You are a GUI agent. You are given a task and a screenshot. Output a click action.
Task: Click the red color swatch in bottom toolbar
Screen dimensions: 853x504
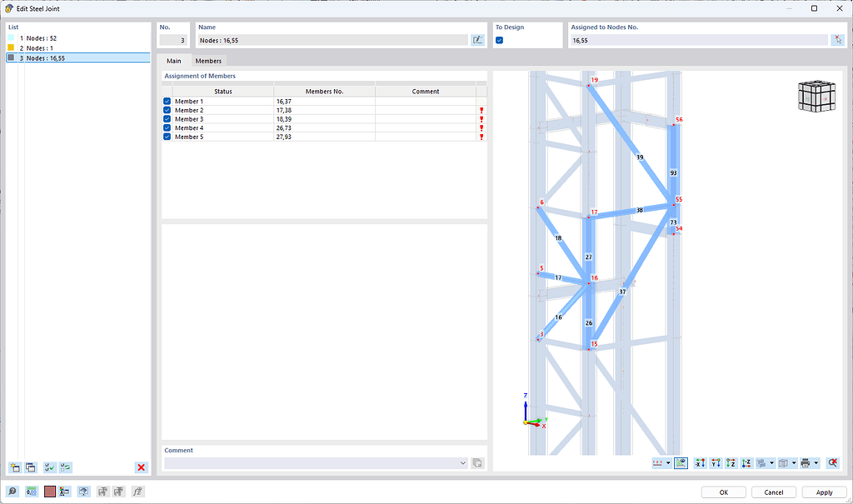tap(50, 491)
